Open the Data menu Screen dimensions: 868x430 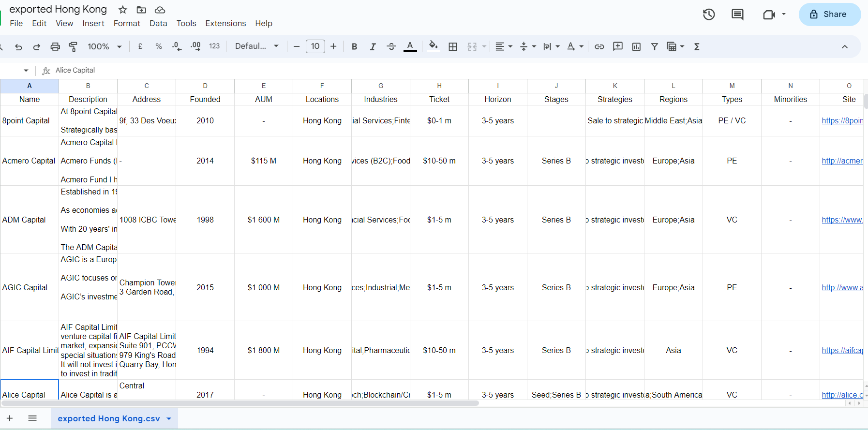point(158,23)
